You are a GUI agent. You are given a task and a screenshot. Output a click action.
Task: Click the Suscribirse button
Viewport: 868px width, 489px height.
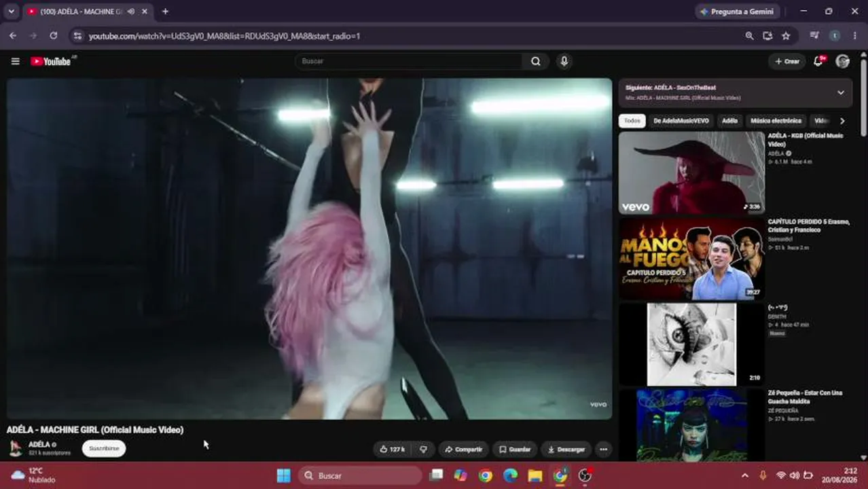tap(104, 448)
